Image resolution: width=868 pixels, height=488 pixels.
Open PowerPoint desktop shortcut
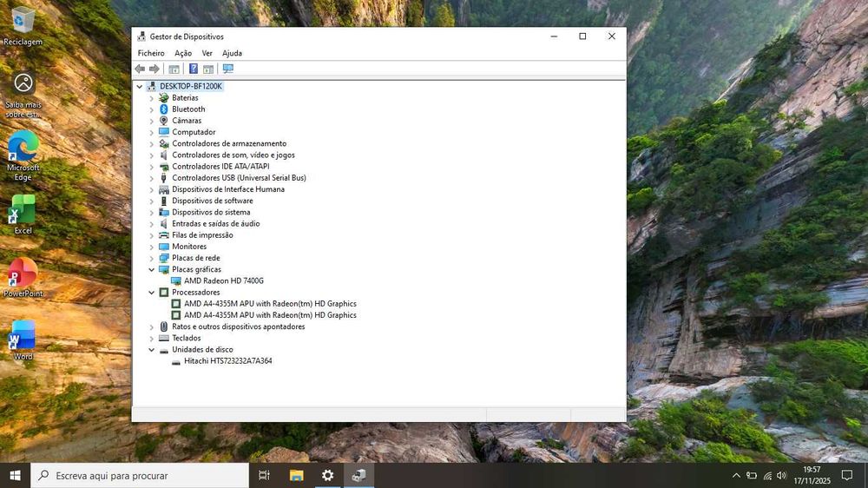point(23,278)
